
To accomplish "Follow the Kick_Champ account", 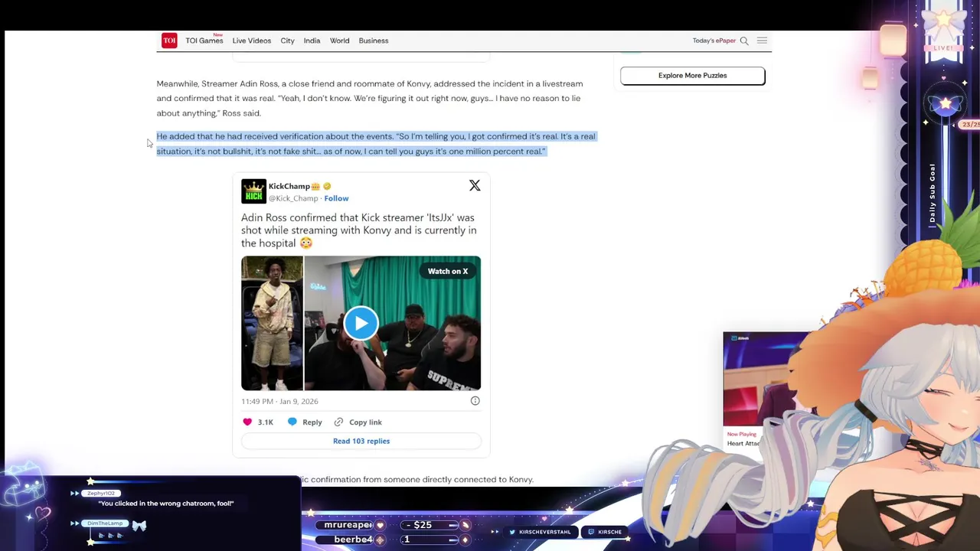I will click(x=336, y=198).
